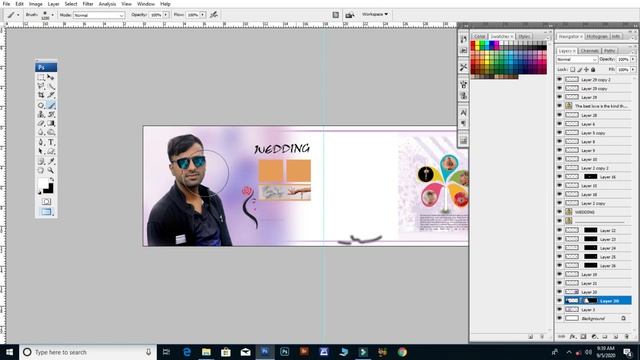Select the Hand tool
Viewport: 640px width, 360px height.
coord(41,170)
